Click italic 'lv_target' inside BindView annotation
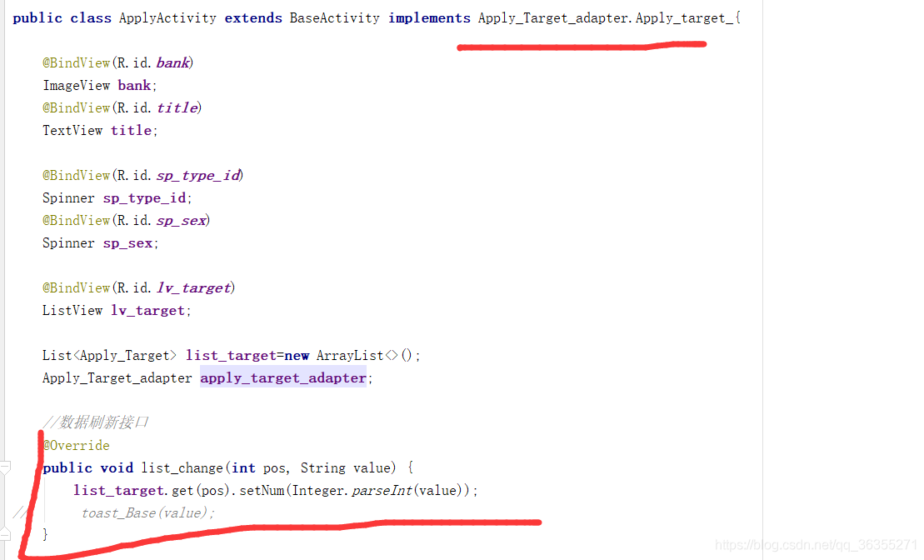924x560 pixels. [194, 287]
